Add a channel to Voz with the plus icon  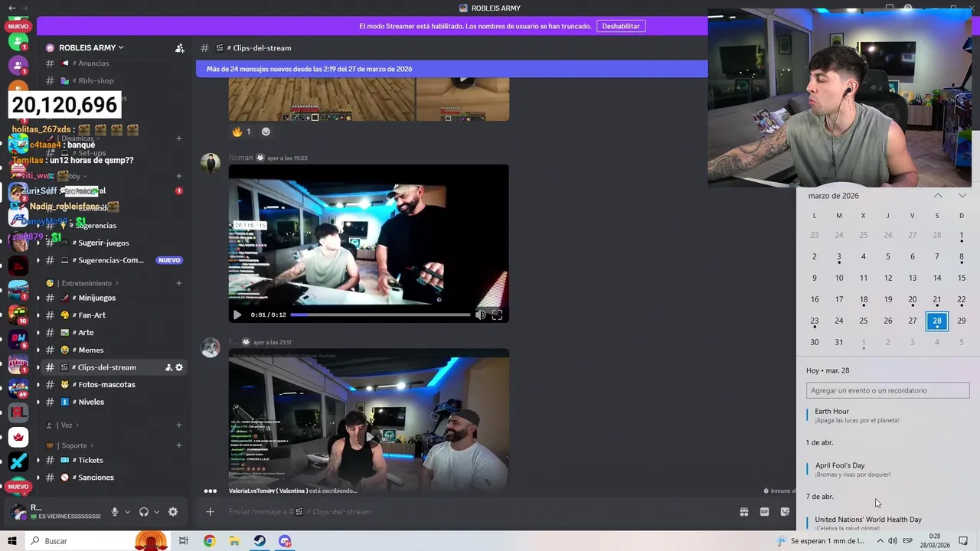click(x=179, y=425)
